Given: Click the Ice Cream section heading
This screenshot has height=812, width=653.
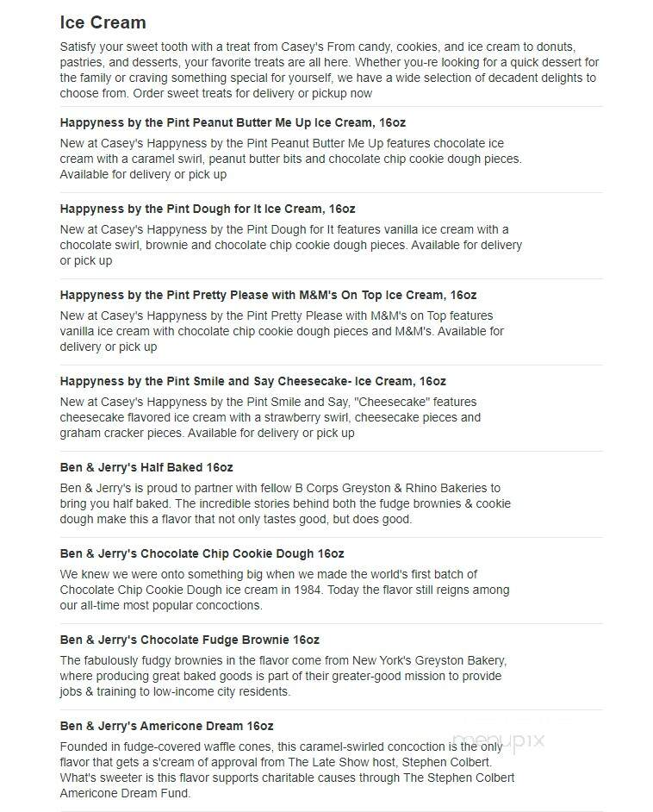Looking at the screenshot, I should (x=103, y=22).
